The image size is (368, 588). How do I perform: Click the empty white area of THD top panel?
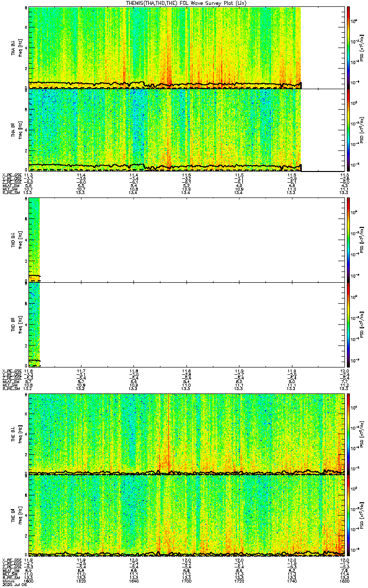point(192,240)
